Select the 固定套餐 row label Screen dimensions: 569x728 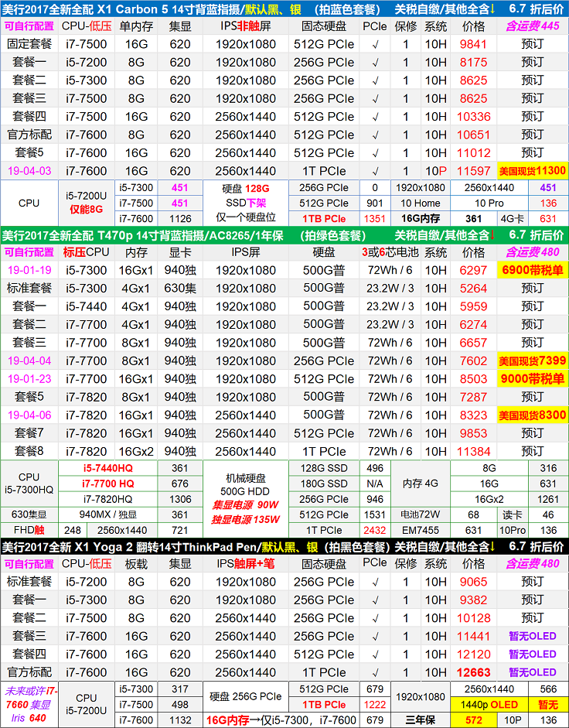[x=29, y=45]
